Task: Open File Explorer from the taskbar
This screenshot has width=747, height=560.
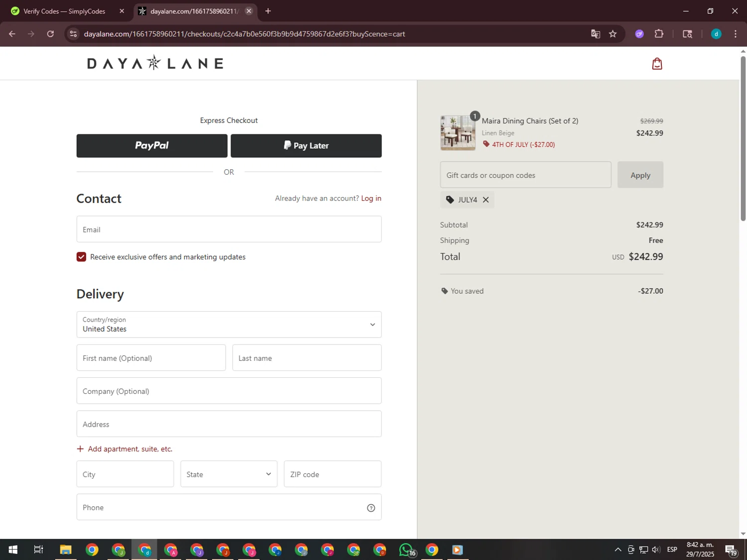Action: 66,550
